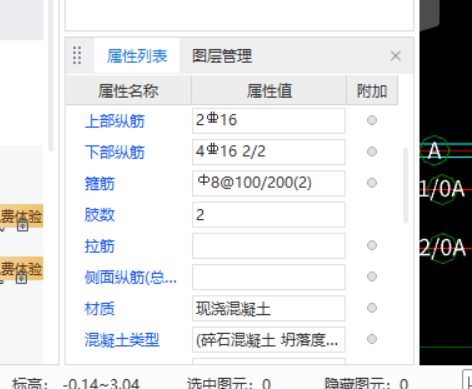Select the 混凝土类型 property name

[122, 340]
